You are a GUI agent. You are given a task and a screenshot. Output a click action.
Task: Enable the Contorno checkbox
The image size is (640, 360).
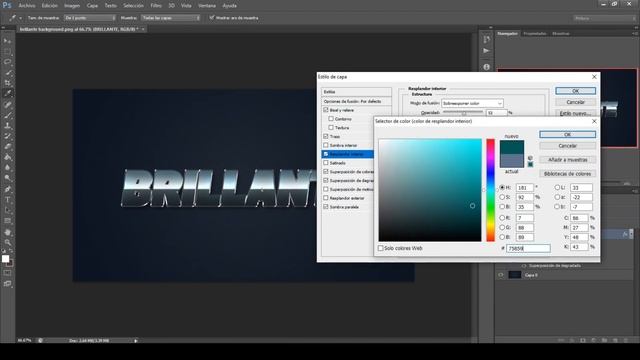click(x=331, y=119)
